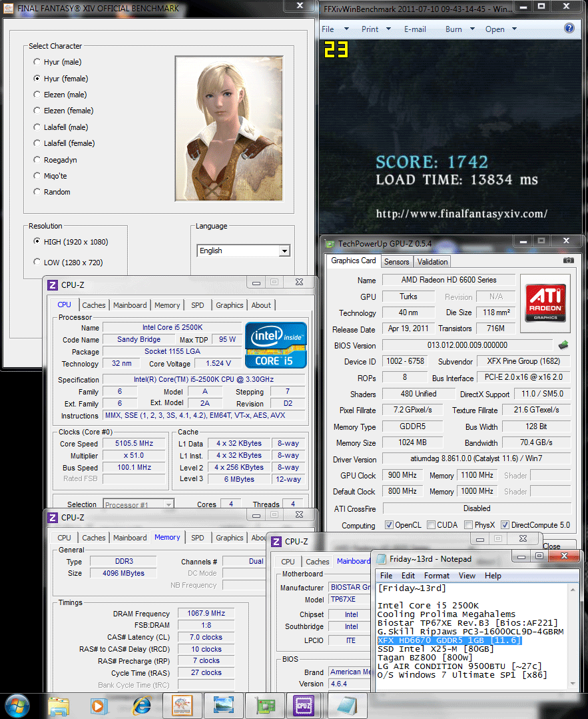Expand the Print dropdown arrow in photo viewer
588x719 pixels.
click(x=388, y=29)
